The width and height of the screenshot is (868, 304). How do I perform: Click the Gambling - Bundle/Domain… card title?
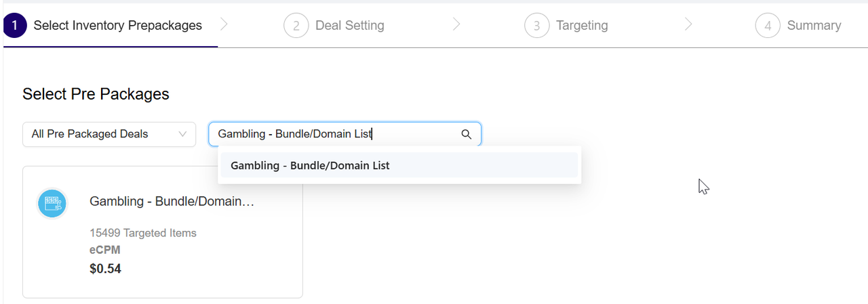(x=172, y=201)
